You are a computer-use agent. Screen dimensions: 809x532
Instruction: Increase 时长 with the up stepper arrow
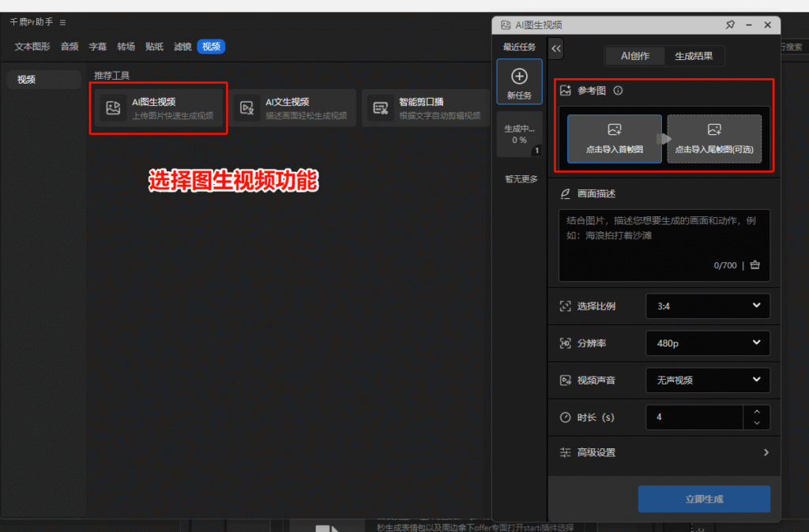pos(756,412)
